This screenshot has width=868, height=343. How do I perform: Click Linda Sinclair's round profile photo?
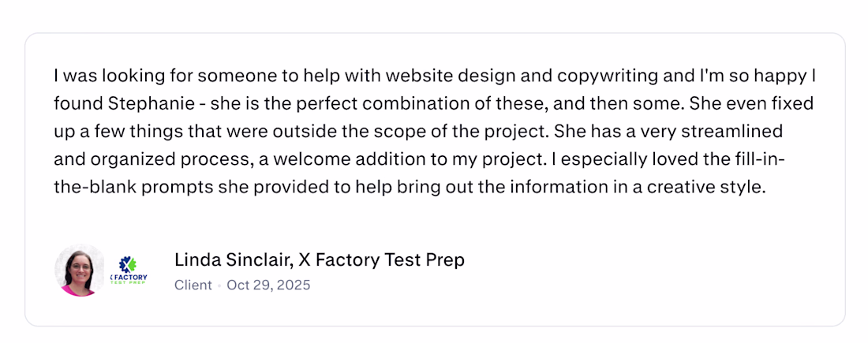tap(79, 270)
